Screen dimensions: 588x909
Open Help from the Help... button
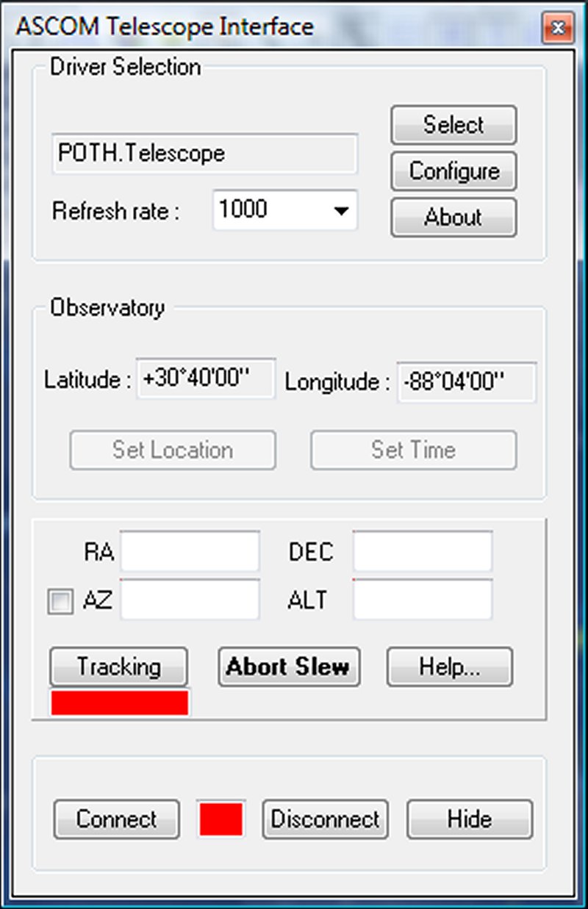click(x=450, y=667)
